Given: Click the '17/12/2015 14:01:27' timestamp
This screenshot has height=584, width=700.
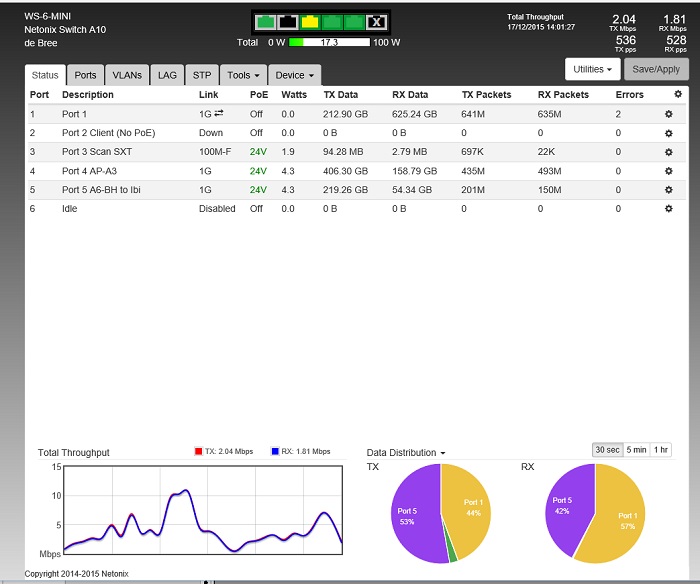Looking at the screenshot, I should (x=541, y=27).
